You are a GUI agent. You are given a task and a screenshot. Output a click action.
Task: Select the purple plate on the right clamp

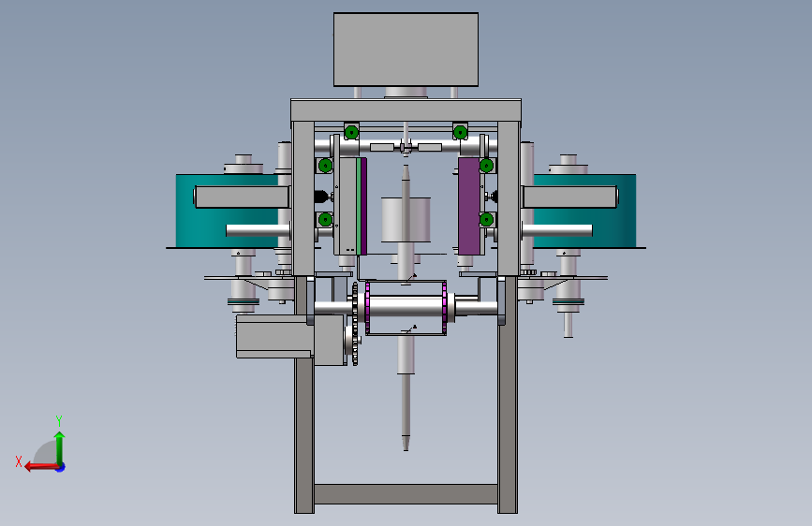pyautogui.click(x=468, y=206)
